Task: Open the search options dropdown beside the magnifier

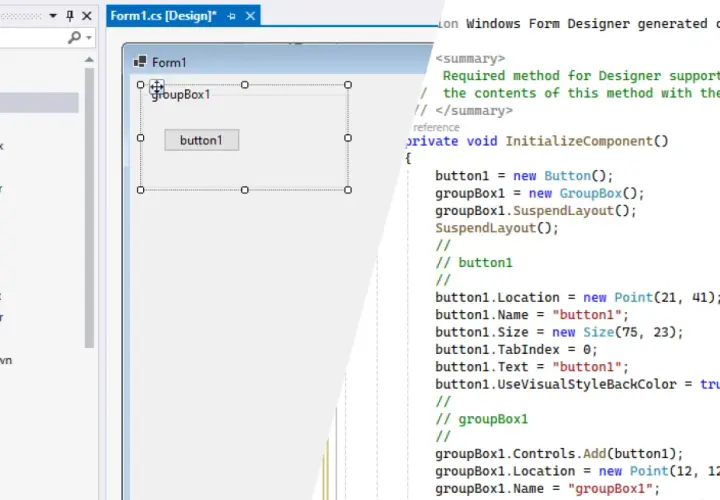Action: click(89, 38)
